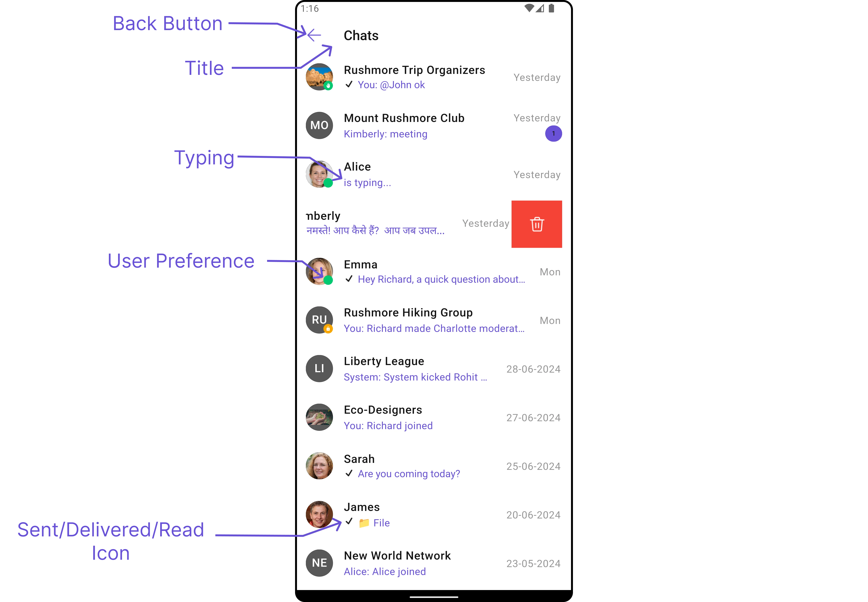This screenshot has height=602, width=868.
Task: Click the Chats title
Action: (361, 36)
